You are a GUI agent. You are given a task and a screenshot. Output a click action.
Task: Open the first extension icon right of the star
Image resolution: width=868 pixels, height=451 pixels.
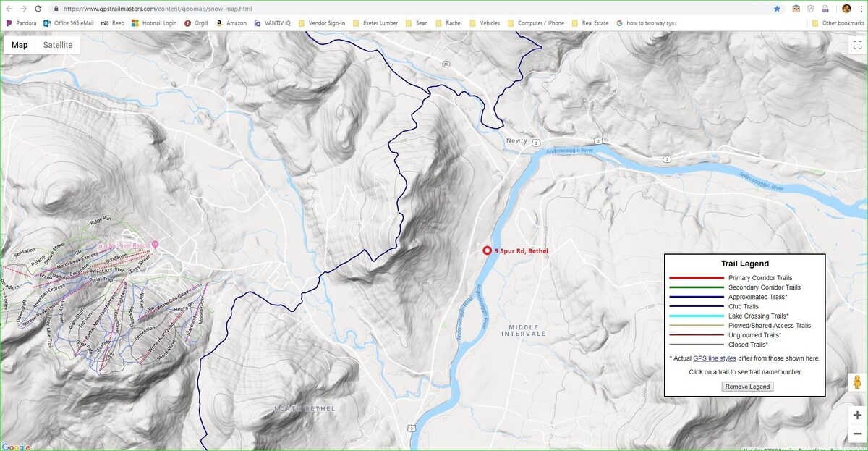[796, 9]
